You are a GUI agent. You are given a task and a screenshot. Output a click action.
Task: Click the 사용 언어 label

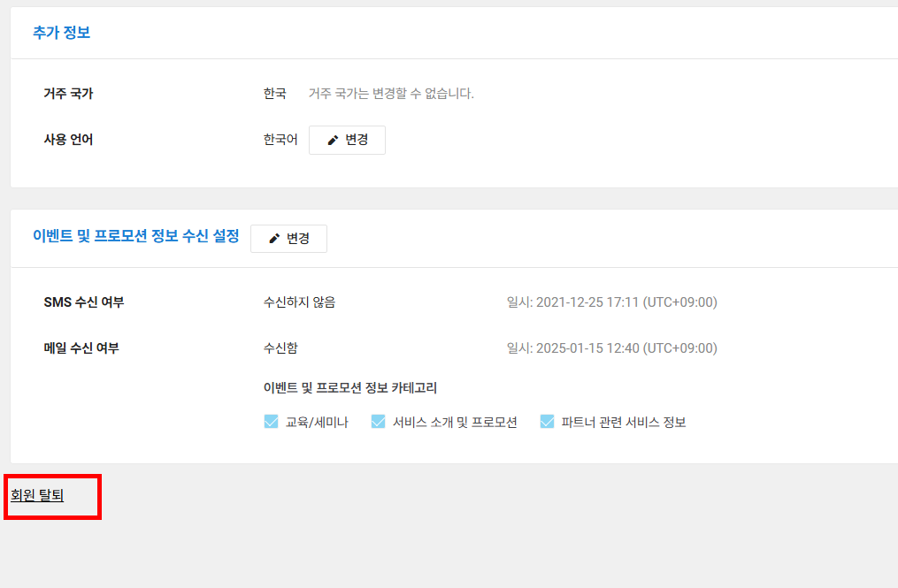(x=67, y=139)
